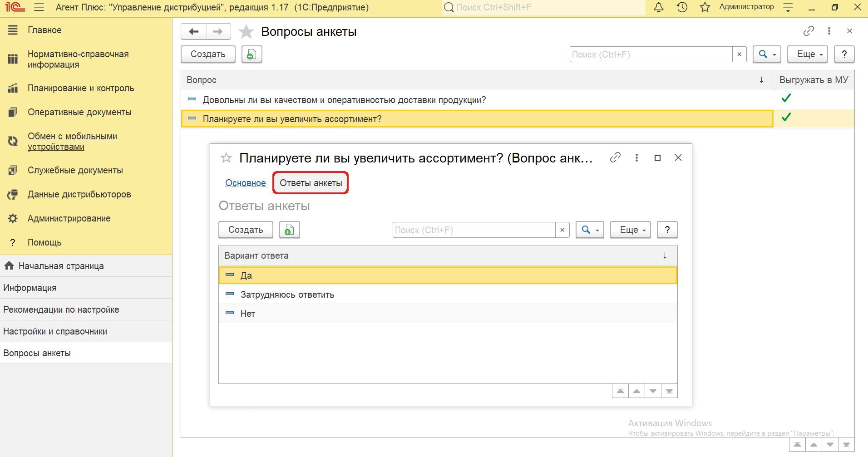The width and height of the screenshot is (868, 457).
Task: Open the history clock icon
Action: (x=682, y=7)
